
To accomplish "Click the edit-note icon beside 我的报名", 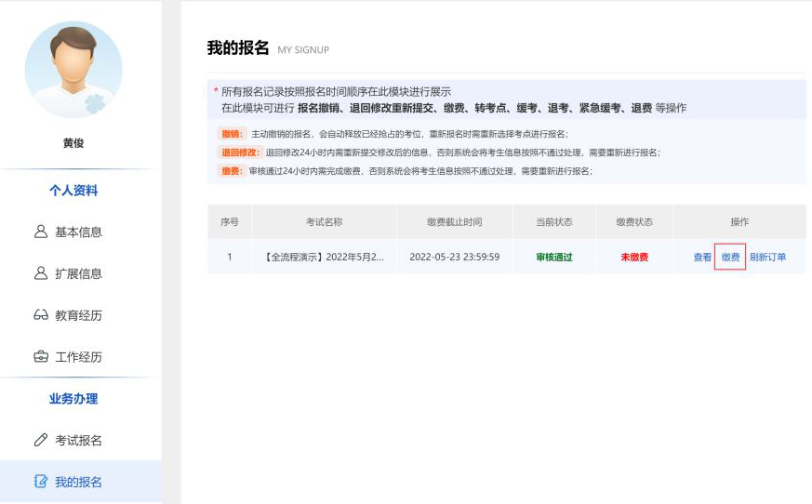I will (39, 482).
